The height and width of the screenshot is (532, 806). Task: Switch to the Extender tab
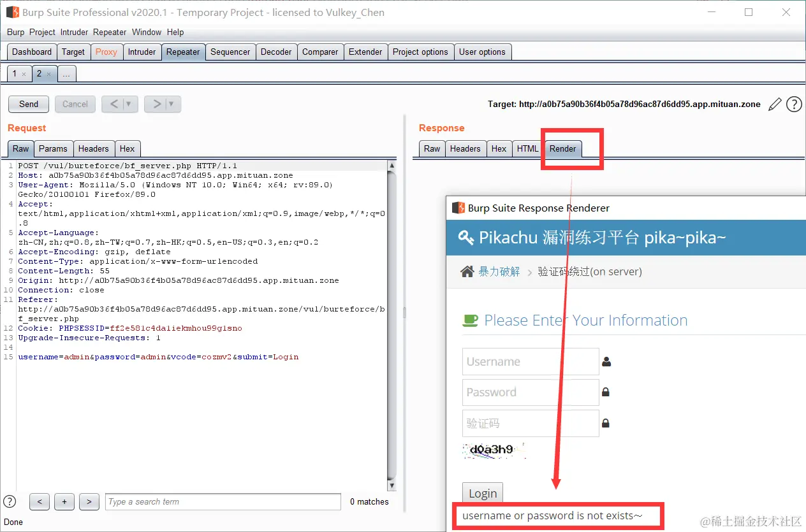pos(365,52)
